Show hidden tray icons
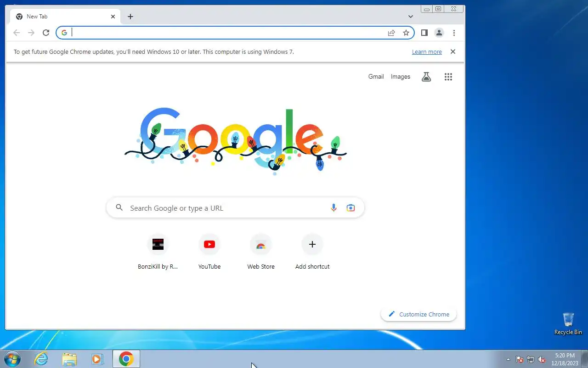This screenshot has width=588, height=368. (x=508, y=360)
